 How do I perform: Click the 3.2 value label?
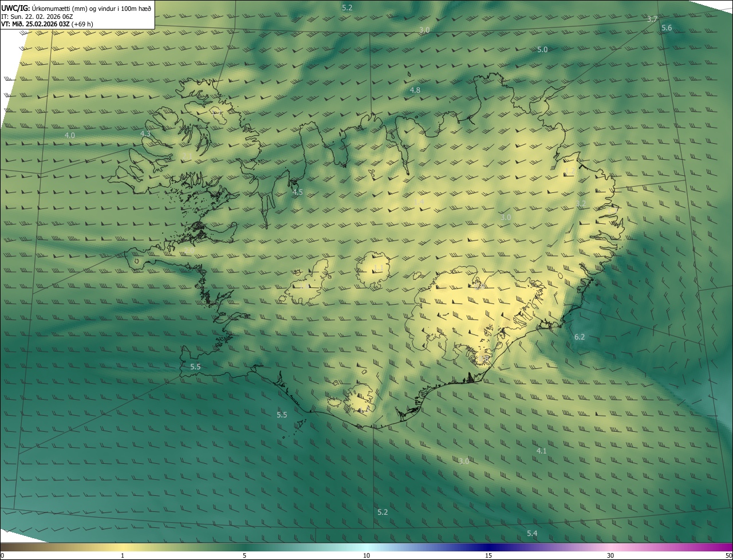coord(581,203)
